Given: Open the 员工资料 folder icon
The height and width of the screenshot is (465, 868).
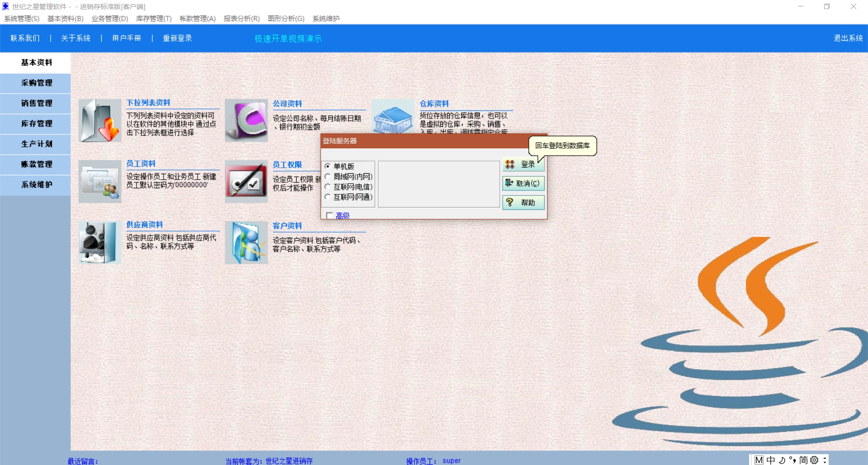Looking at the screenshot, I should [x=100, y=181].
